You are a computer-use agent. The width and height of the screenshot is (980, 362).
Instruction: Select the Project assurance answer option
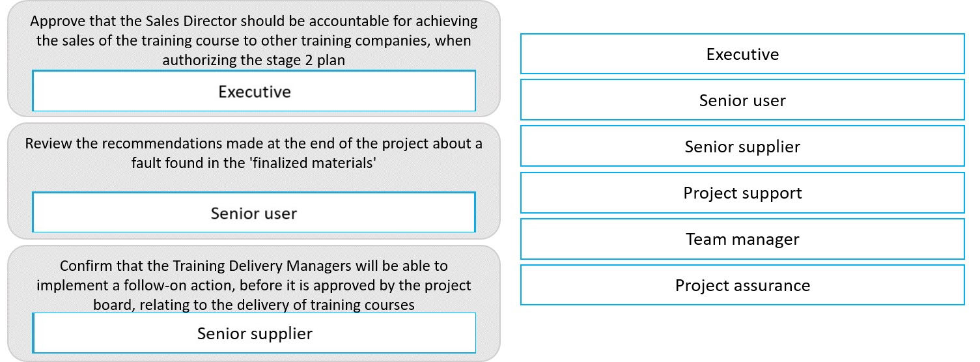742,285
